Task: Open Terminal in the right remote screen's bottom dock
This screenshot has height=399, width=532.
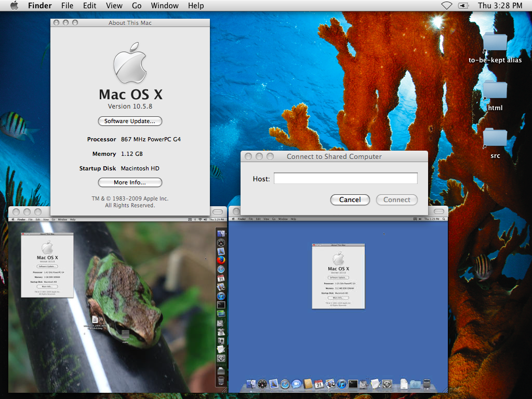Action: pos(353,384)
